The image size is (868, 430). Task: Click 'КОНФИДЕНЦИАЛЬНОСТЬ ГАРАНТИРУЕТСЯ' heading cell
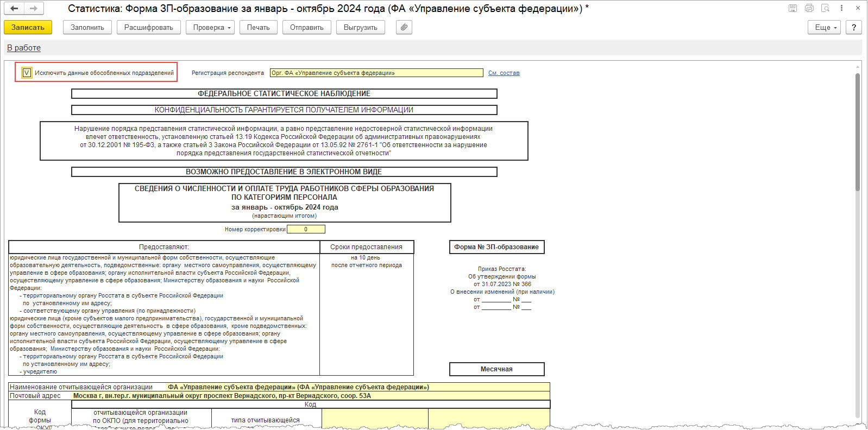click(x=284, y=110)
